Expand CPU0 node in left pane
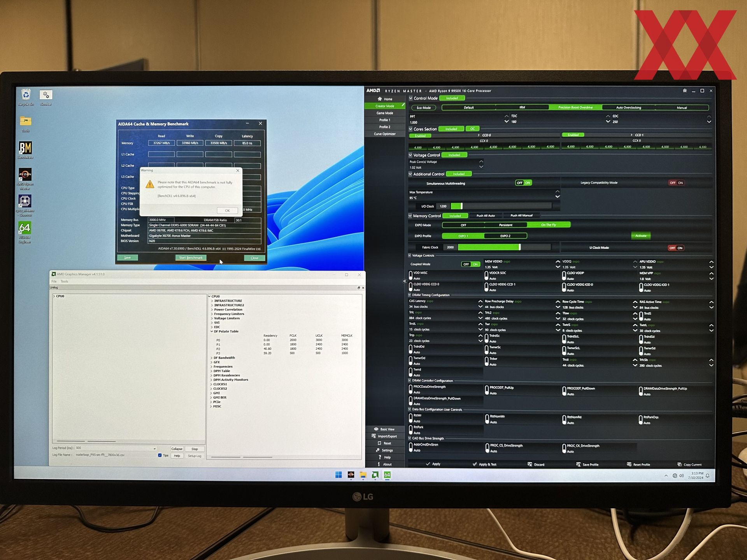 54,296
